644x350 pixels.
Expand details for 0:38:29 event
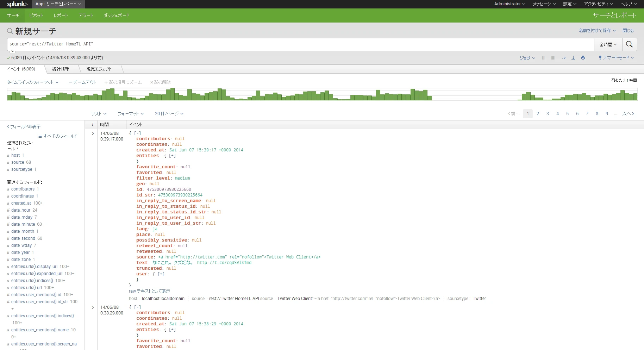pyautogui.click(x=93, y=307)
